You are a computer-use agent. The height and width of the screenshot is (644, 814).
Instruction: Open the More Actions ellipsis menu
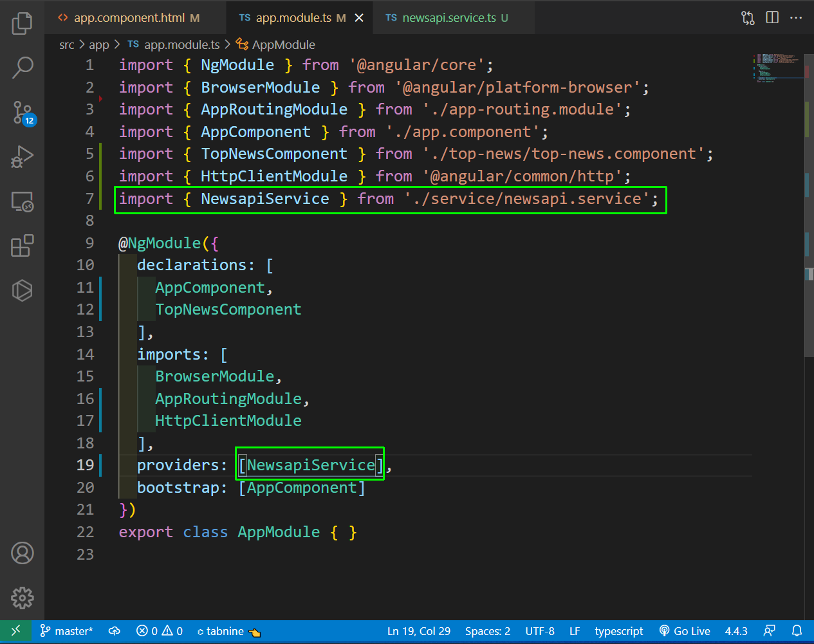point(796,17)
